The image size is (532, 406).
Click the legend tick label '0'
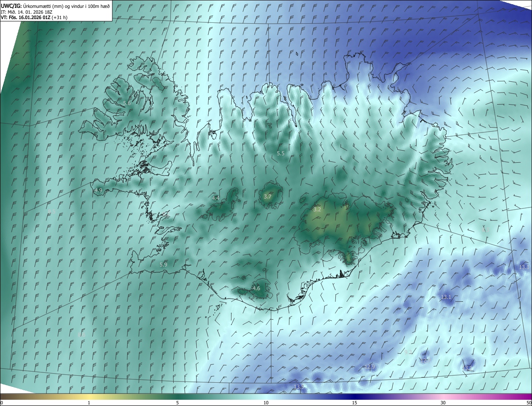click(x=2, y=403)
